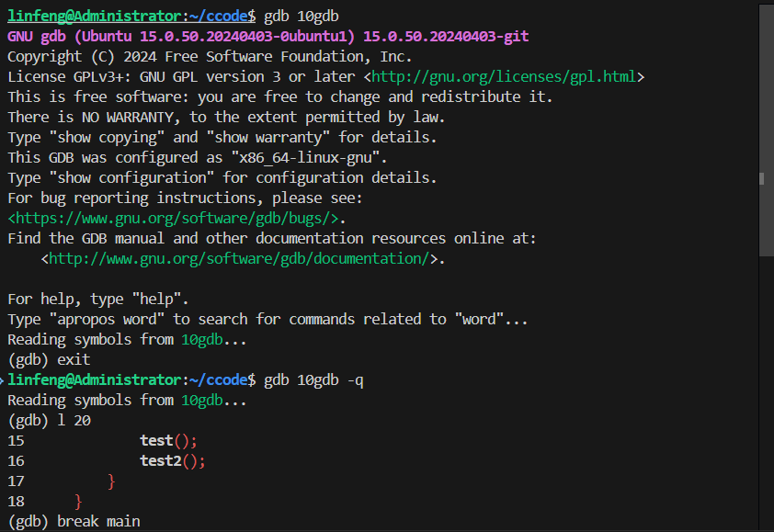Click the second linfeng@Administrator prompt
This screenshot has height=532, width=774.
[x=95, y=380]
